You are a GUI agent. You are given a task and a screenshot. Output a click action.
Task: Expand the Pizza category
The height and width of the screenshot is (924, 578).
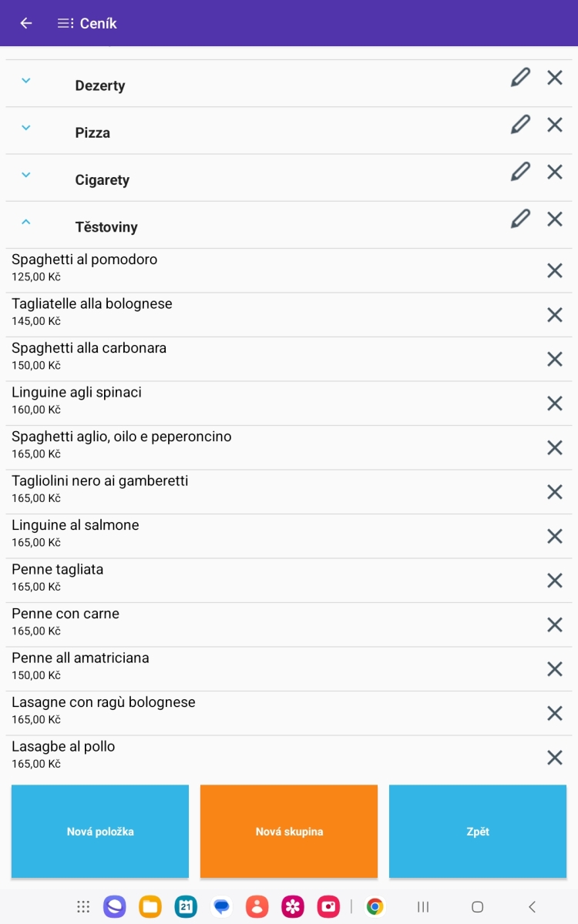click(25, 128)
